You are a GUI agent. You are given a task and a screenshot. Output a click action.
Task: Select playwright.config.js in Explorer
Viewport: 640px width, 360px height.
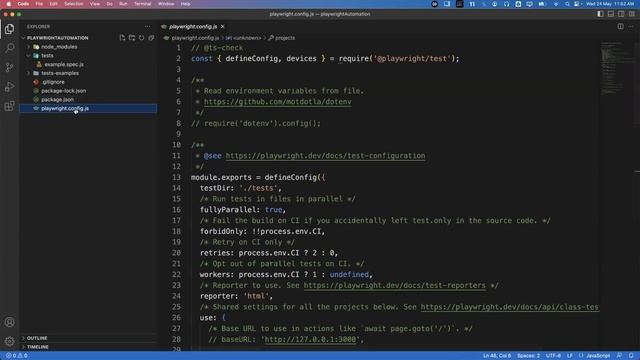tap(88, 109)
